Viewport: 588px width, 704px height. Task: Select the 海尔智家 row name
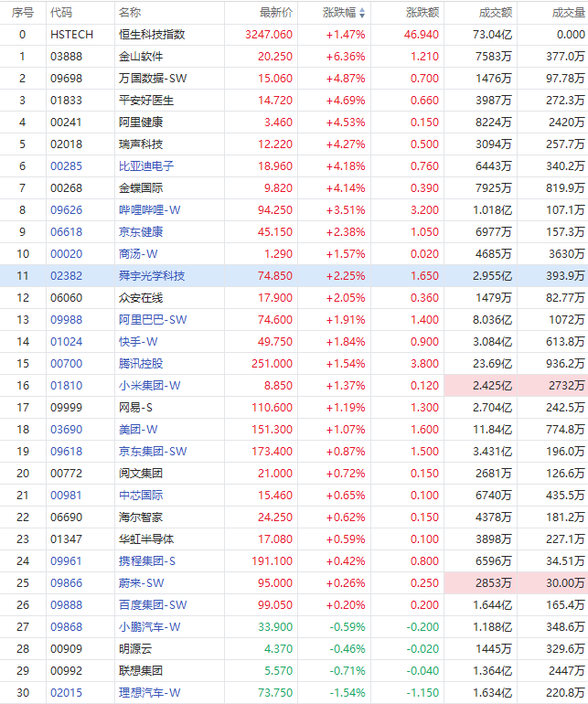pos(141,517)
